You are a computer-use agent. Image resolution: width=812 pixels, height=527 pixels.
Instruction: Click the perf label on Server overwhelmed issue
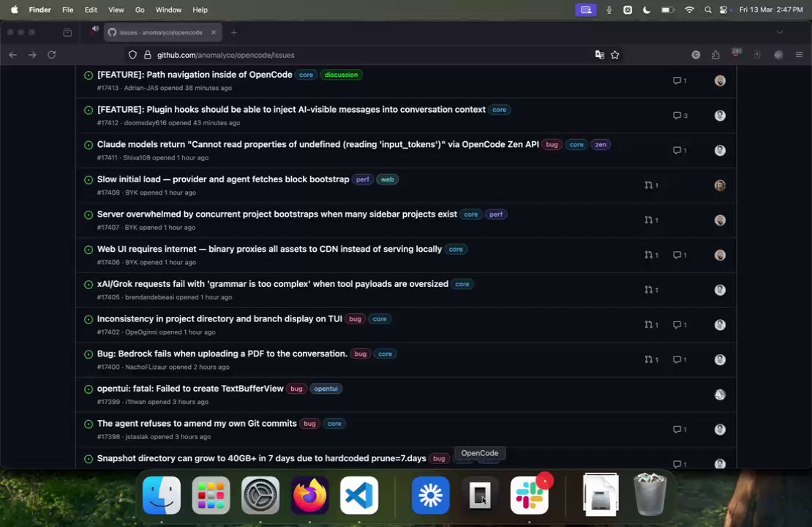click(495, 214)
